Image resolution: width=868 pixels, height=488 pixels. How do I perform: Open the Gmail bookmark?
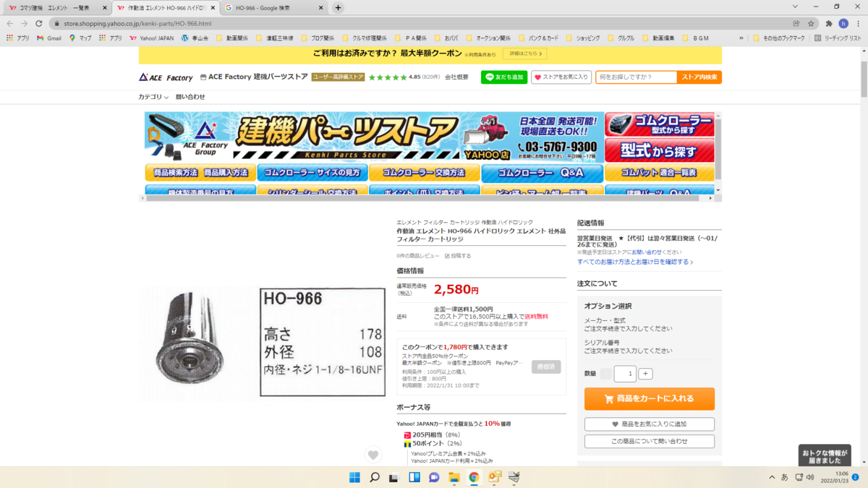(49, 38)
